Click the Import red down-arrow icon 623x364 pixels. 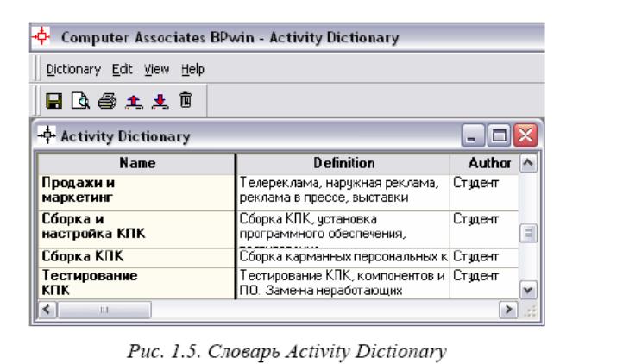click(x=160, y=101)
